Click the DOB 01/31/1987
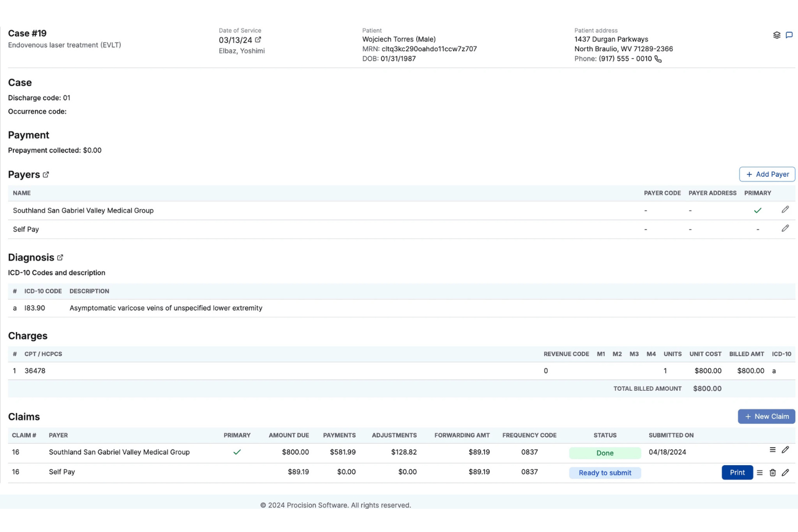This screenshot has width=798, height=532. click(x=398, y=59)
